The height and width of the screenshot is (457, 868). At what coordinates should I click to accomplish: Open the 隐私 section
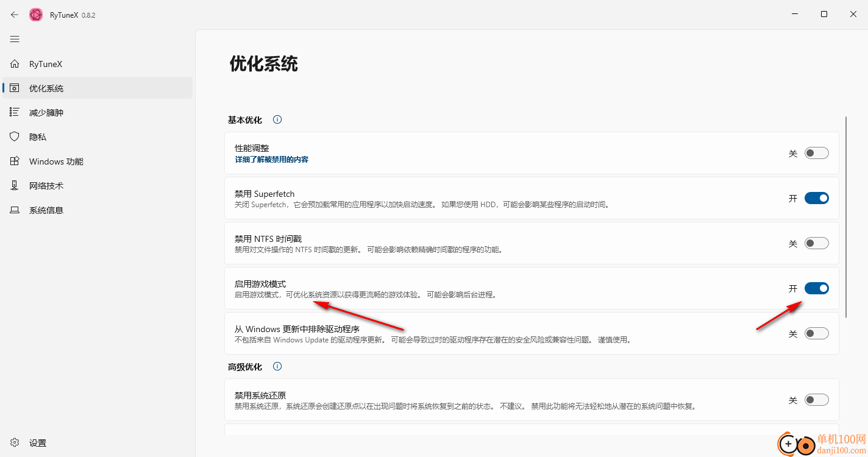(x=98, y=137)
